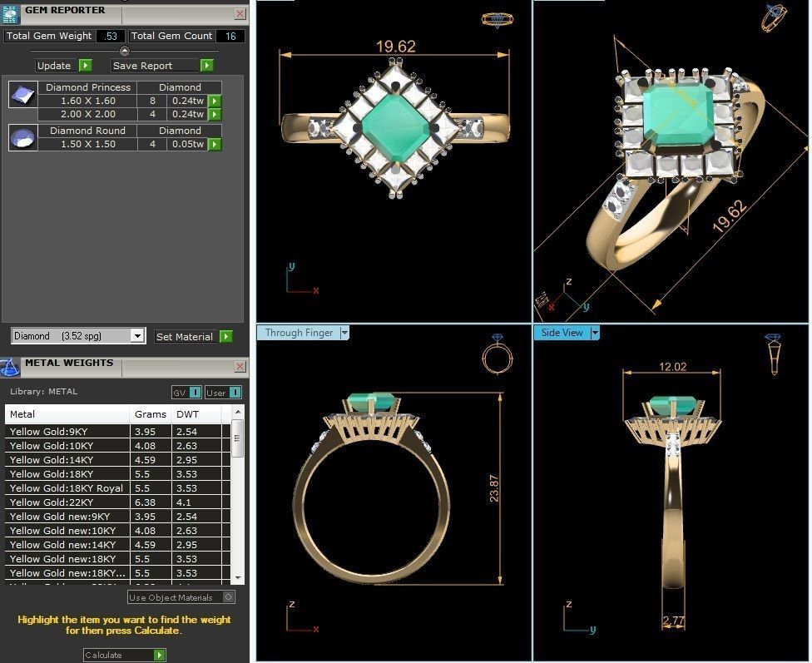The height and width of the screenshot is (663, 812).
Task: Open the Diamond (3.52 spg) material dropdown
Action: point(136,335)
